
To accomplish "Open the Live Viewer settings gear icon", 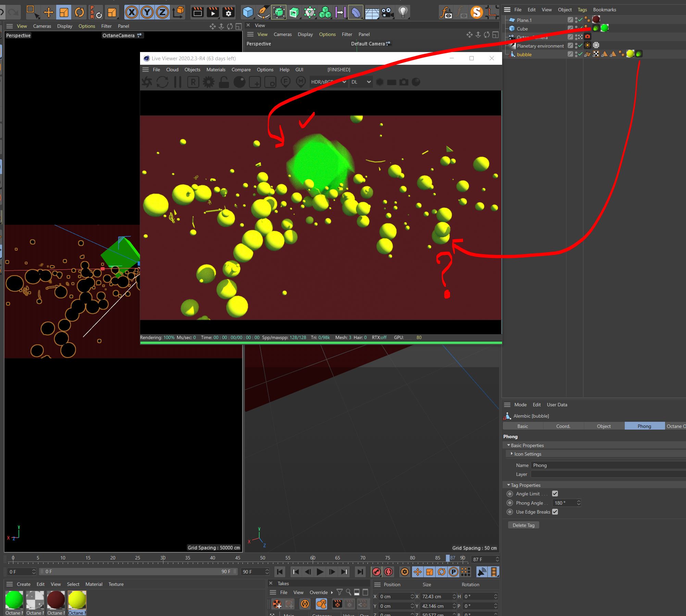I will coord(209,82).
